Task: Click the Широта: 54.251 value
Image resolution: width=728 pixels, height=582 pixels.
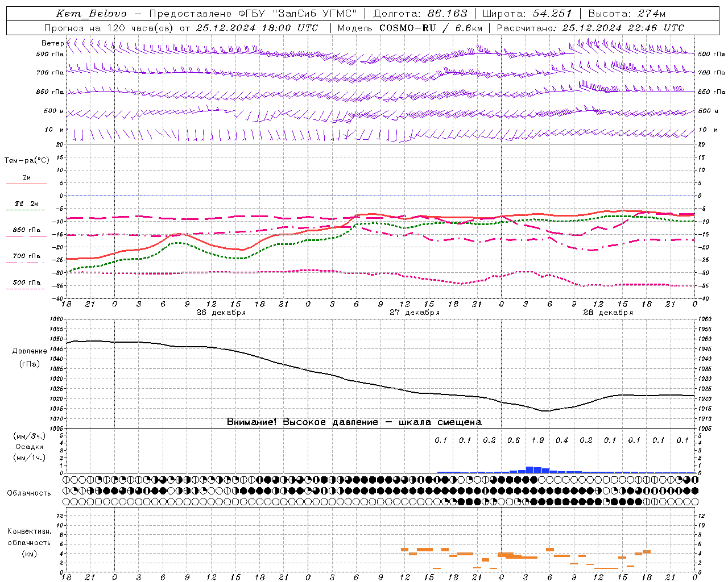Action: point(527,14)
